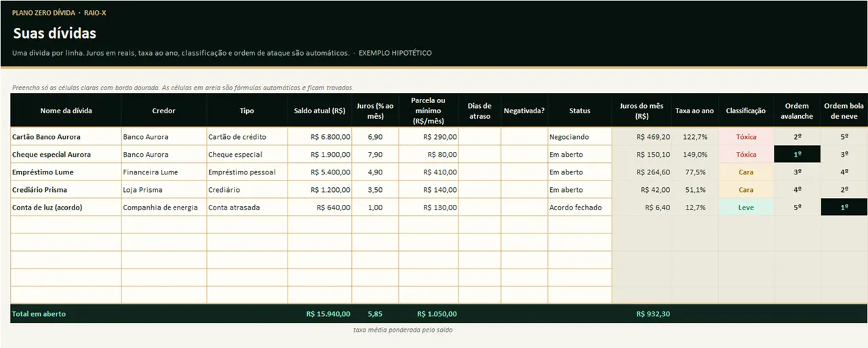Select the "Cheque especial" type cell

tap(247, 154)
